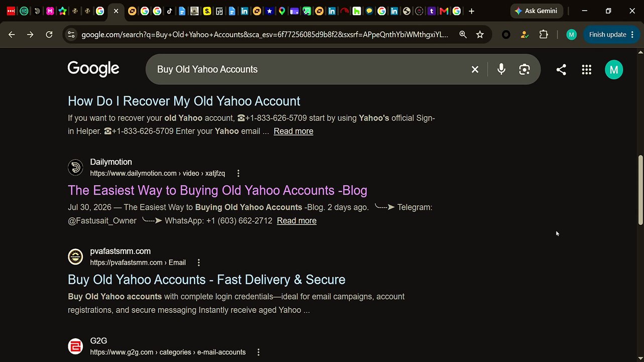Click the black circle extension icon
This screenshot has height=362, width=644.
(x=506, y=35)
